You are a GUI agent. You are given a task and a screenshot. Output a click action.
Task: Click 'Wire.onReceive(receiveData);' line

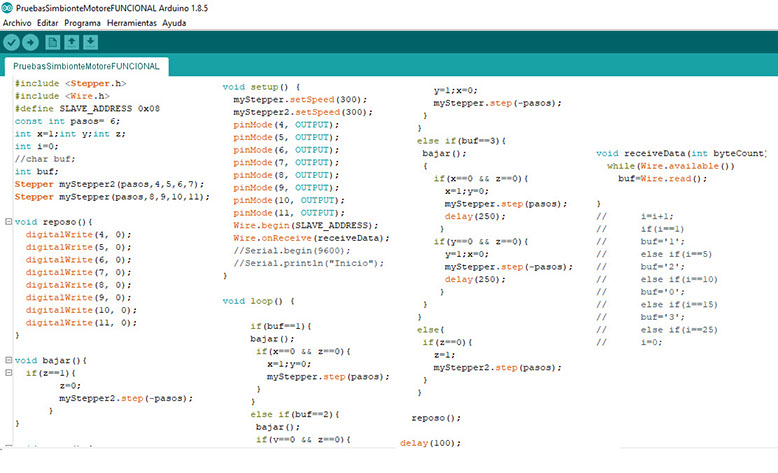tap(311, 238)
